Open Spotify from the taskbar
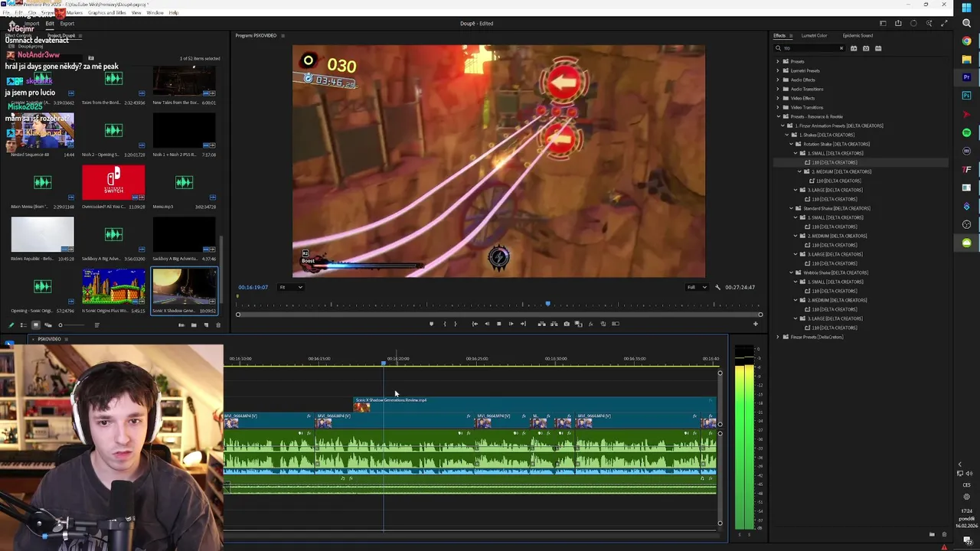Image resolution: width=980 pixels, height=551 pixels. point(967,132)
